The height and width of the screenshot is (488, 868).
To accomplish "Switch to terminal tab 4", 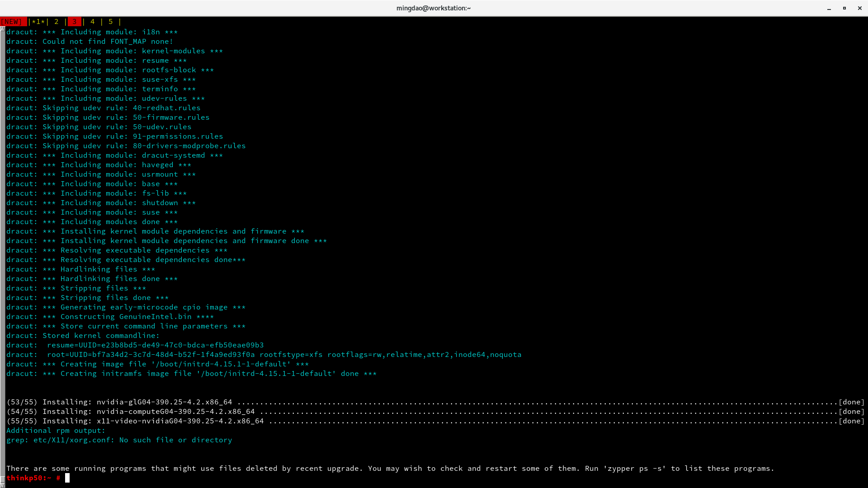I will coord(93,22).
